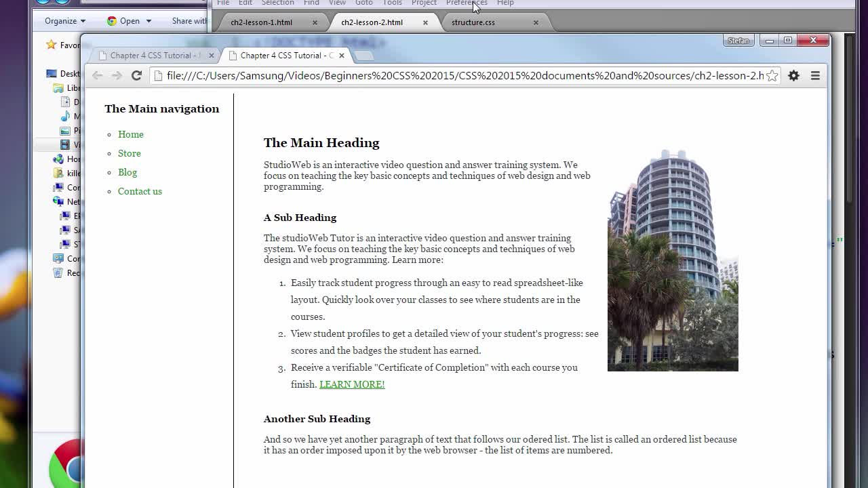Select Homegroup icon in Explorer sidebar
The image size is (868, 488).
(58, 159)
